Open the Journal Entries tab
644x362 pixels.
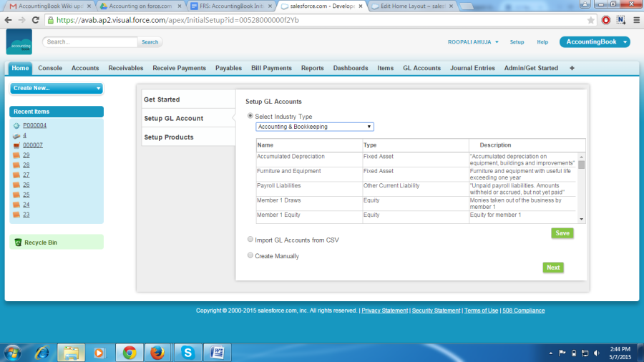click(x=472, y=68)
